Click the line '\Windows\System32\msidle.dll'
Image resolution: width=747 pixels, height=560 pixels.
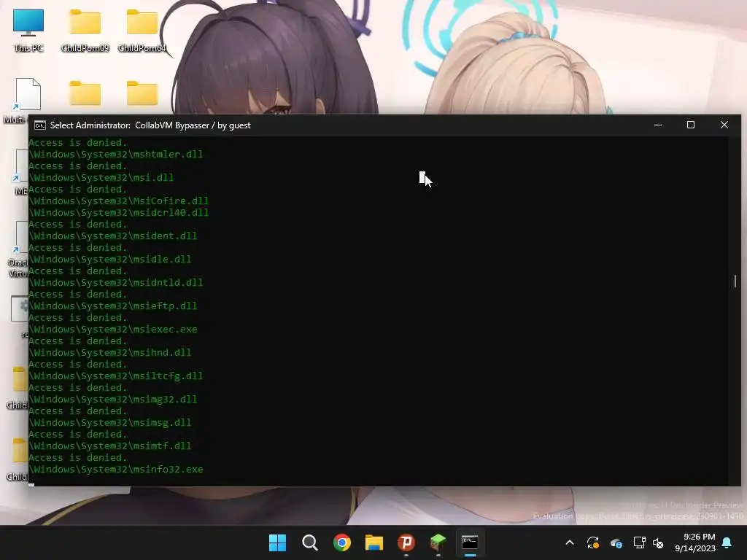click(110, 259)
